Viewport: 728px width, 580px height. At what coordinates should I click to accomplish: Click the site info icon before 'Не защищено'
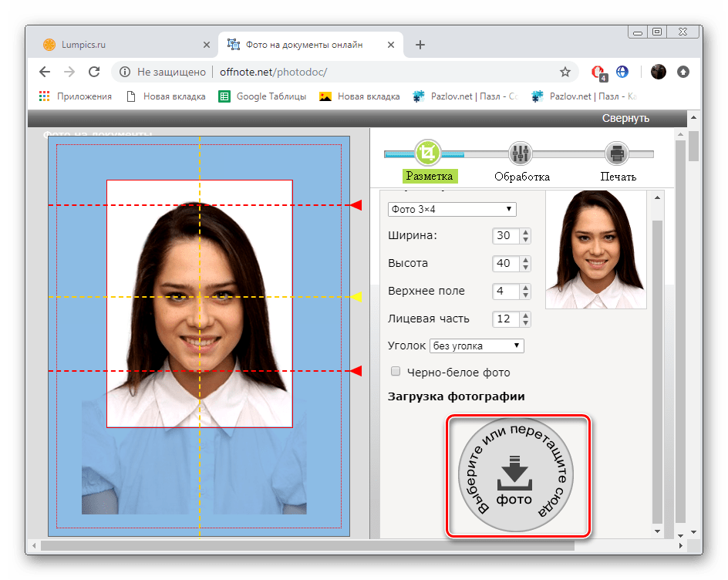coord(124,72)
